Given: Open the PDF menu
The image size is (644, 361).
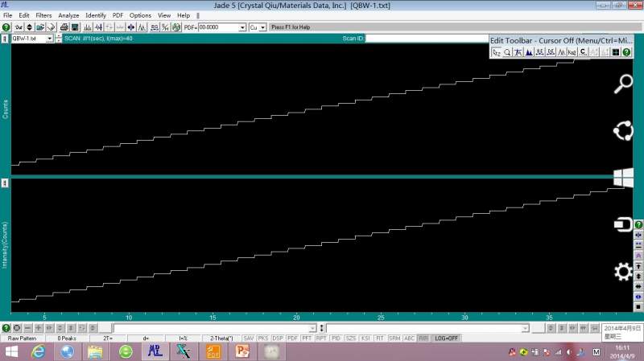Looking at the screenshot, I should point(118,15).
